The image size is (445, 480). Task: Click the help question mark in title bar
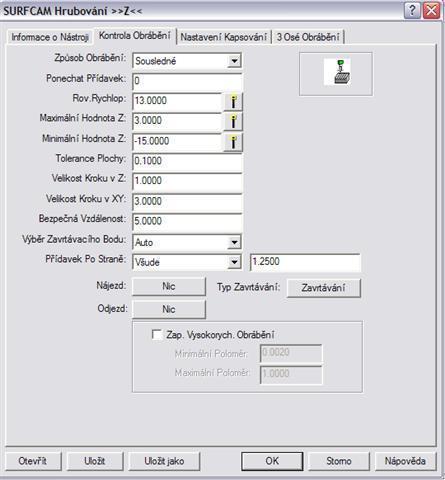412,11
